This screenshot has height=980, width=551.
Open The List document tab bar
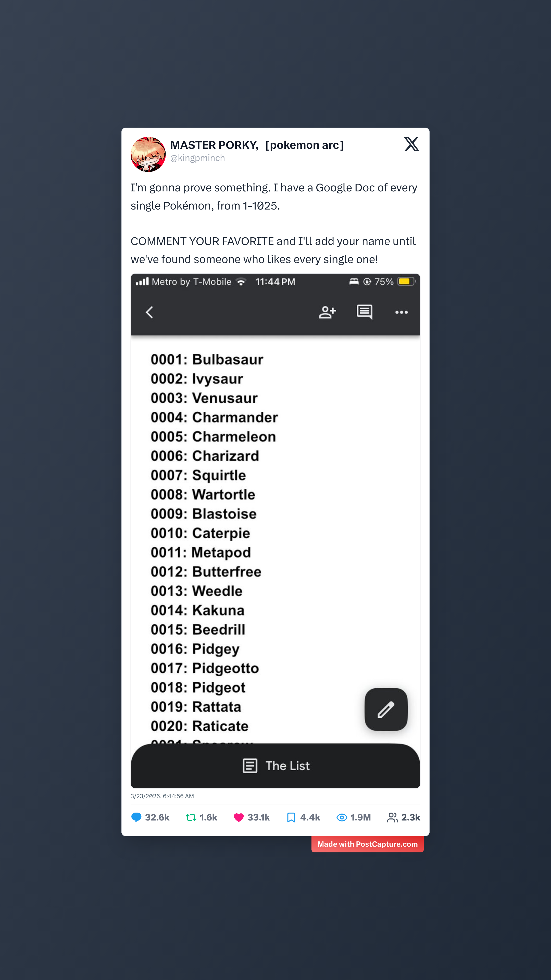tap(275, 766)
